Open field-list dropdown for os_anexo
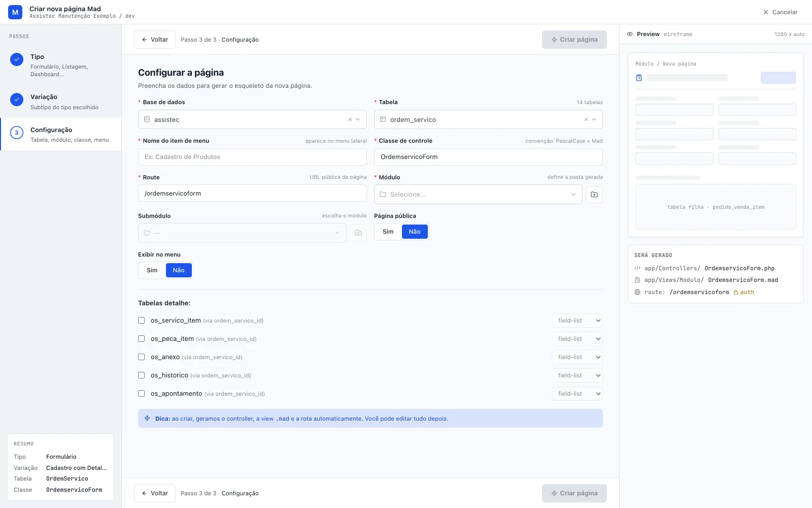Screen dimensions: 812x508 pyautogui.click(x=577, y=357)
